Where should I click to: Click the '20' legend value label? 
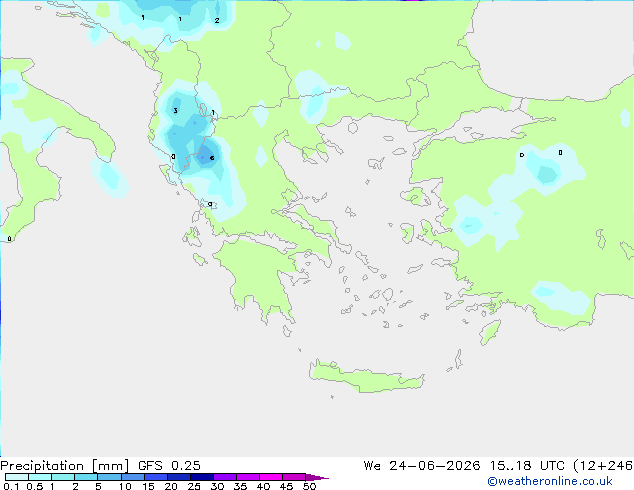pos(171,486)
